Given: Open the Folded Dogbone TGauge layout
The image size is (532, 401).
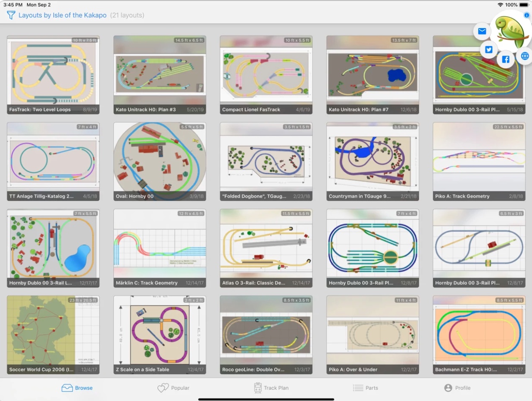Looking at the screenshot, I should 266,162.
